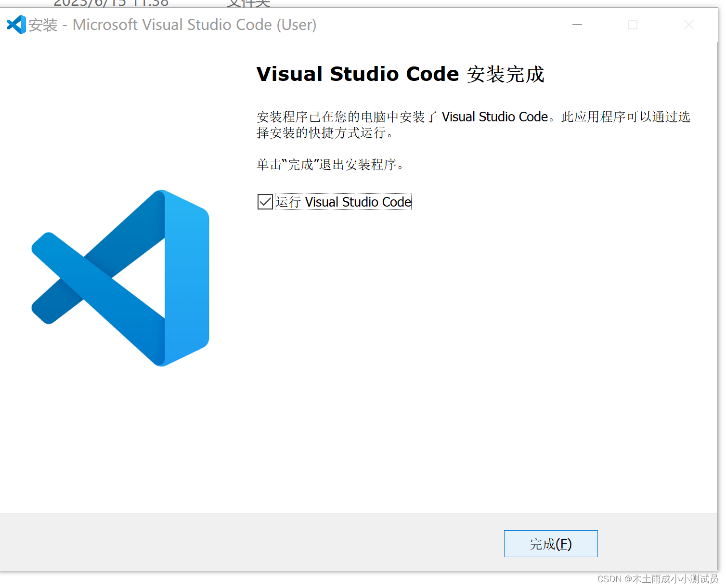Uncheck the 运行 Visual Studio Code checkbox
Image resolution: width=726 pixels, height=588 pixels.
[265, 202]
